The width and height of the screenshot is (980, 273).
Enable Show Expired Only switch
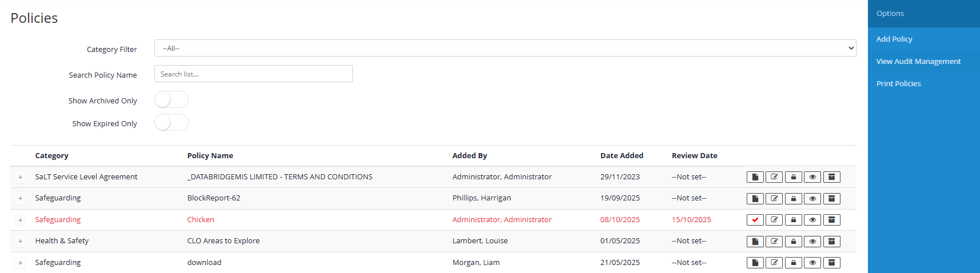point(171,123)
